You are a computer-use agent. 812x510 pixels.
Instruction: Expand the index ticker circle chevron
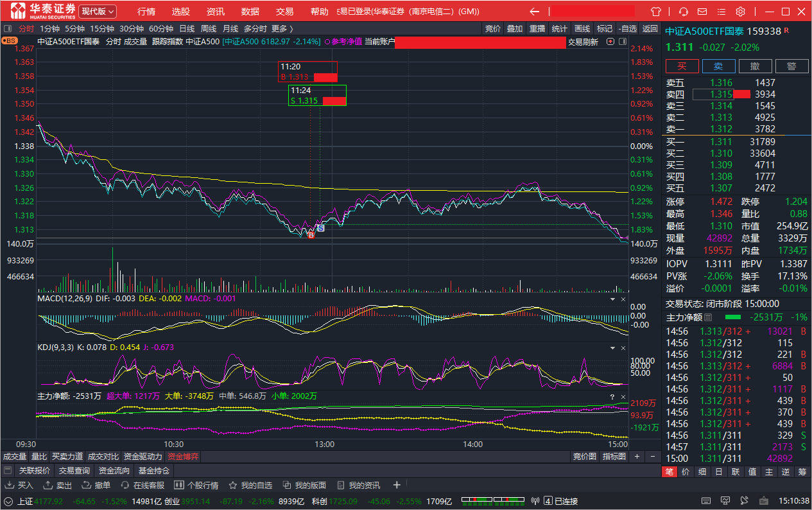(9, 501)
